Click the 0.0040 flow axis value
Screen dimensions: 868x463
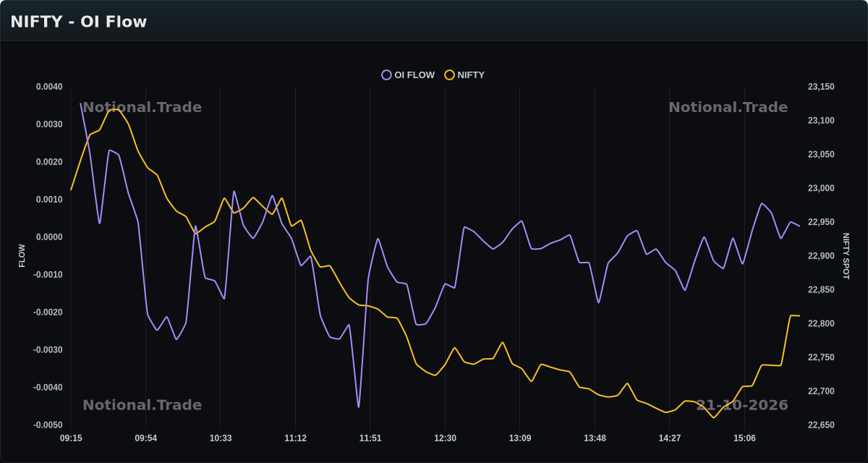49,87
